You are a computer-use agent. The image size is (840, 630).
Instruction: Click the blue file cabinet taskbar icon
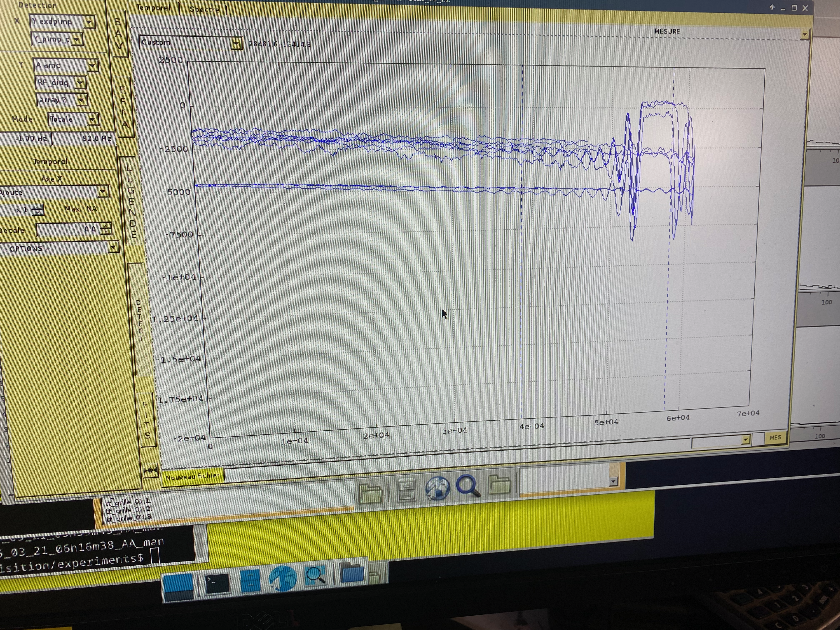point(250,581)
